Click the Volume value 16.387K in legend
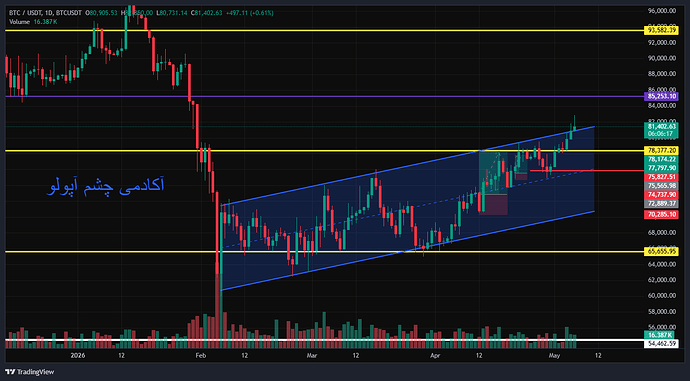690x381 pixels. coord(45,22)
